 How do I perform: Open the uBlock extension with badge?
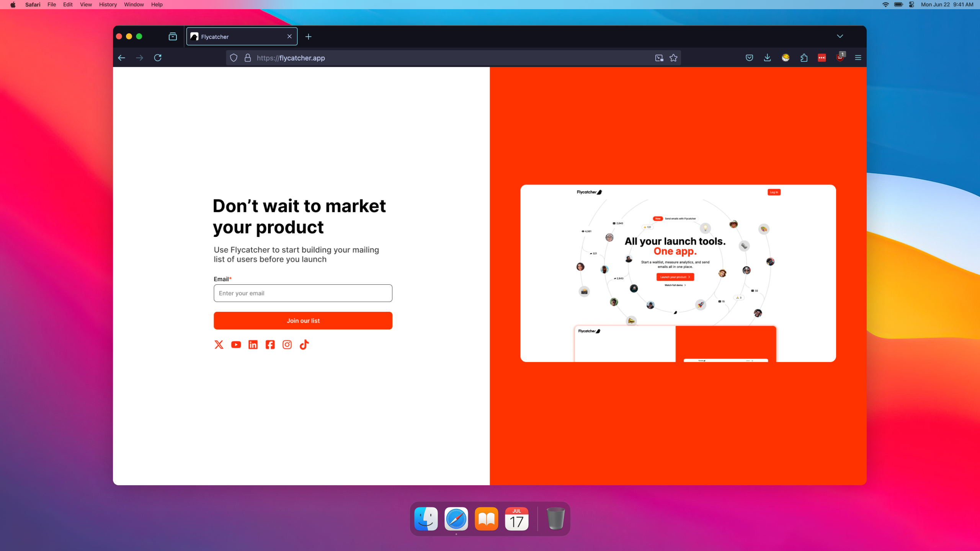point(840,57)
